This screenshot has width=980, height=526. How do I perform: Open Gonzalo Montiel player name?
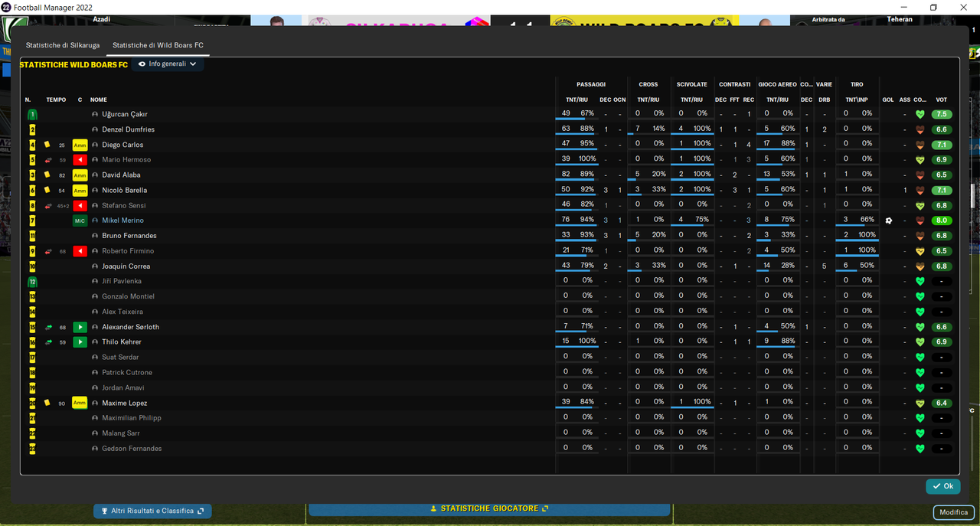coord(129,296)
